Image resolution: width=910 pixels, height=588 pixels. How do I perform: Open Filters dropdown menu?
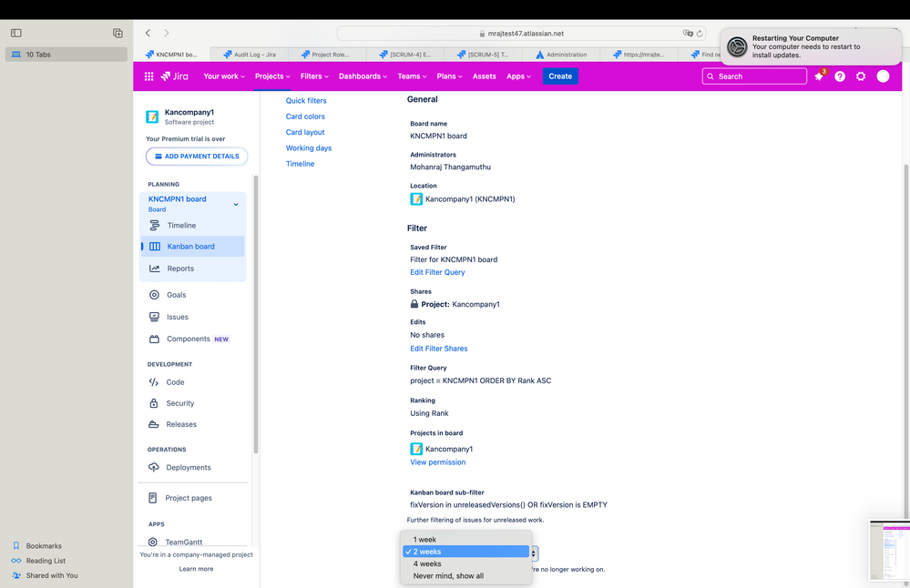[314, 76]
